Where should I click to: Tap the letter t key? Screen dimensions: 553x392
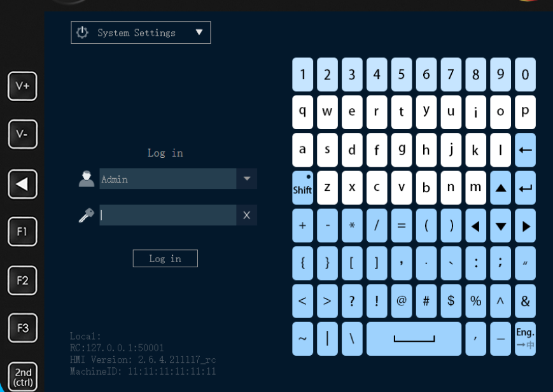click(x=402, y=112)
